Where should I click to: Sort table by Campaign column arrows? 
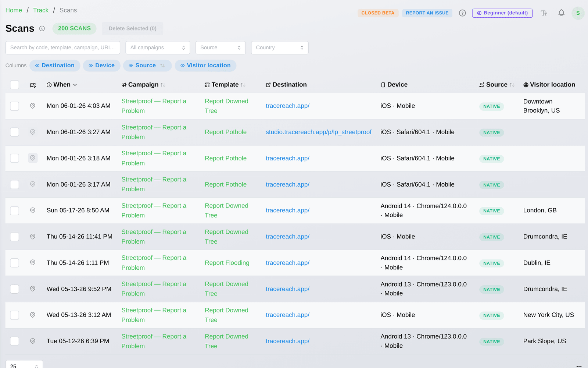tap(163, 85)
